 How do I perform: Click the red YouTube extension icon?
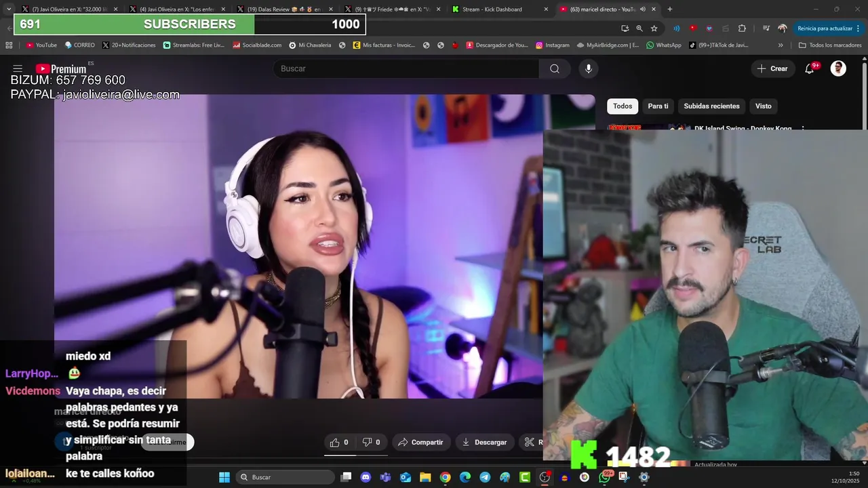pyautogui.click(x=692, y=28)
